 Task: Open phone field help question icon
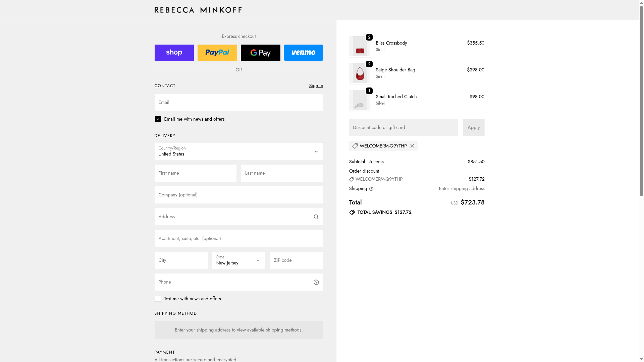(x=316, y=282)
